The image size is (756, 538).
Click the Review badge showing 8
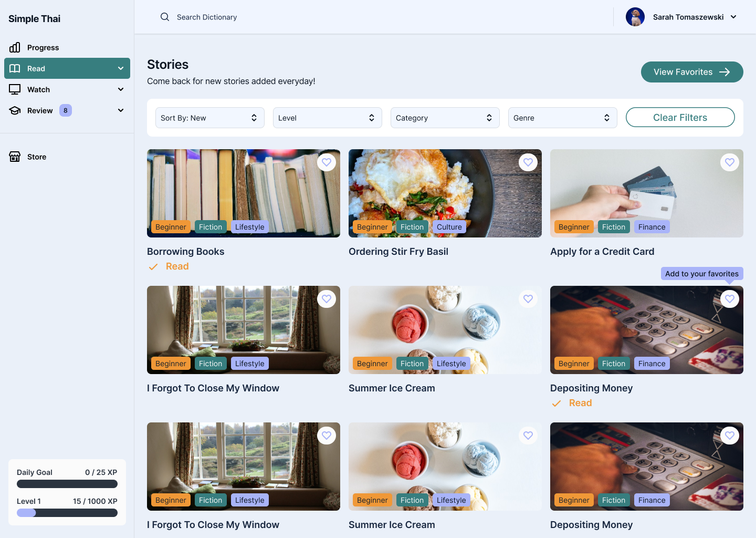(65, 110)
